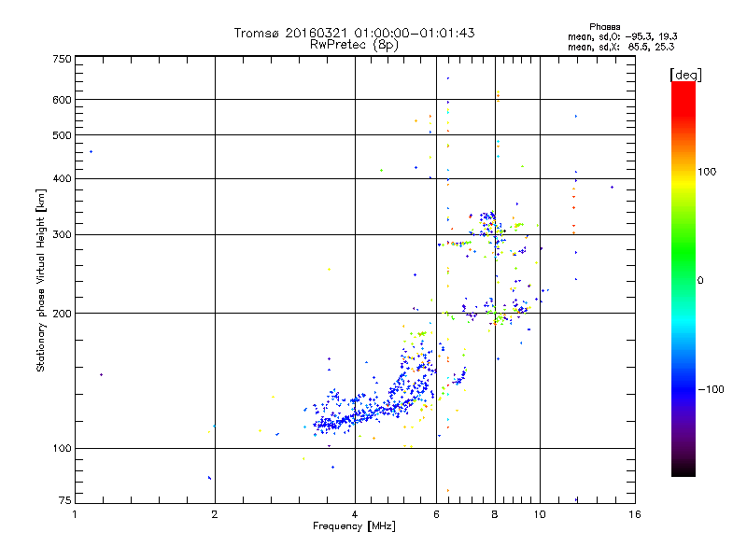Click the x-axis tick label '1'
This screenshot has height=560, width=747.
(x=75, y=514)
